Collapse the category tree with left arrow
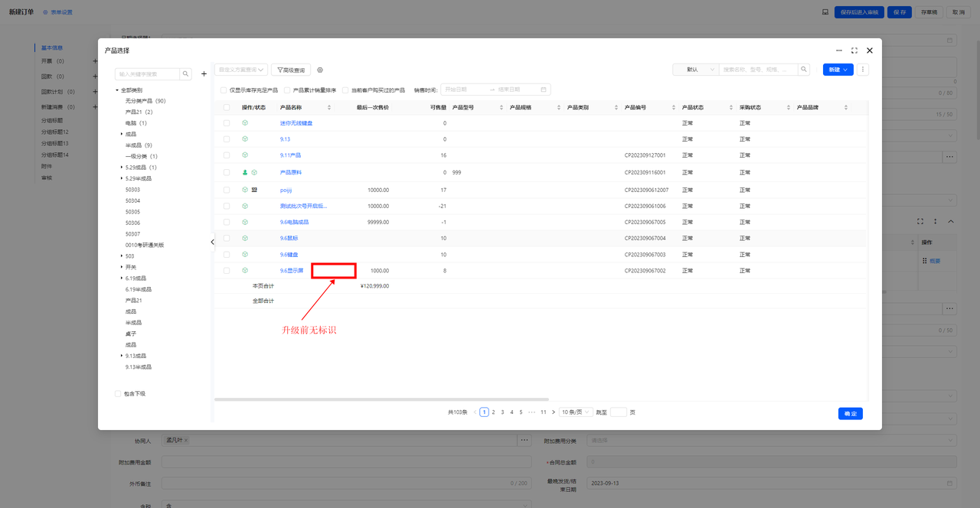 pos(212,242)
